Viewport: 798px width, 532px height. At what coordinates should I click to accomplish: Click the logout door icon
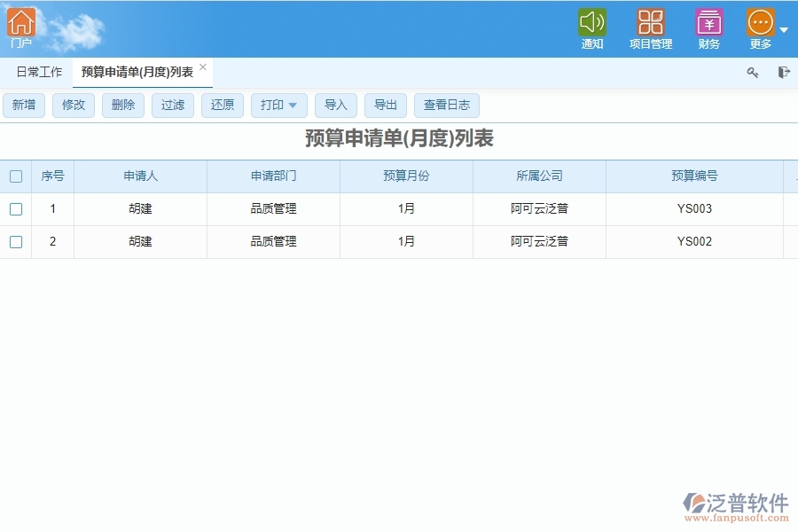point(783,73)
